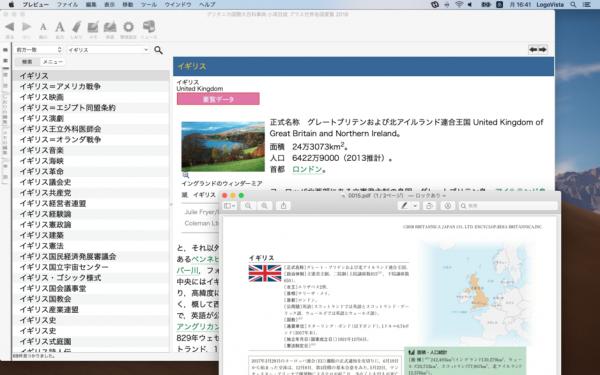
Task: Click the memo note toolbar icon
Action: pyautogui.click(x=93, y=27)
